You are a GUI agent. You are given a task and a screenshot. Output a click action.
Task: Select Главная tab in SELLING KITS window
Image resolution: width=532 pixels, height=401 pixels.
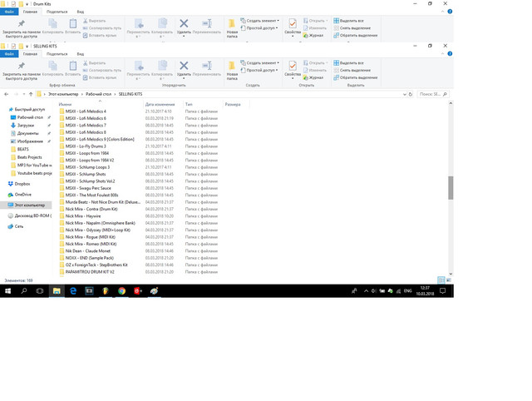point(30,53)
